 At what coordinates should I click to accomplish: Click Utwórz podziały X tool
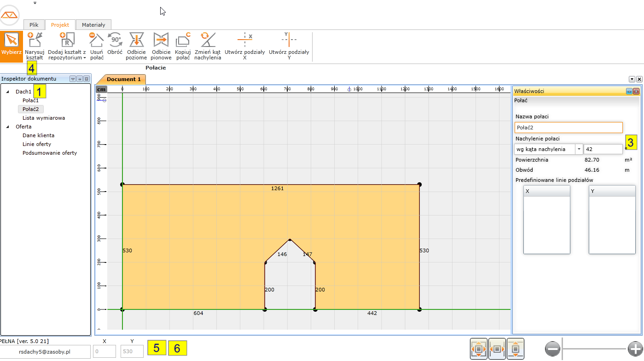pos(244,46)
